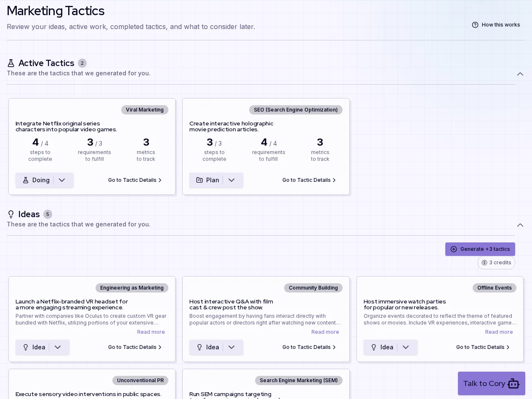Screen dimensions: 532x399
Task: Click lightbulb icon on watch parties card
Action: pyautogui.click(x=374, y=347)
